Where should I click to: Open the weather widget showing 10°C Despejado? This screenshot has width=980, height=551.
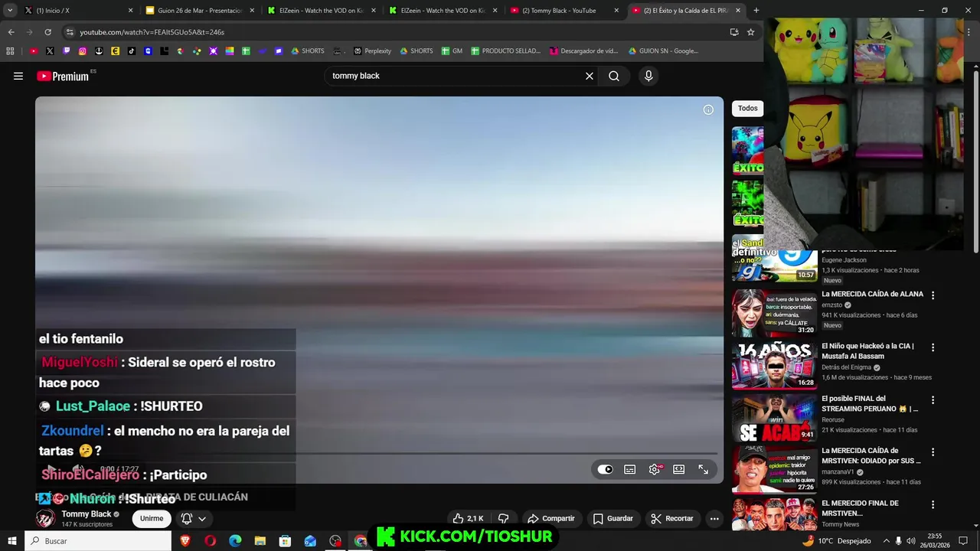[x=837, y=541]
